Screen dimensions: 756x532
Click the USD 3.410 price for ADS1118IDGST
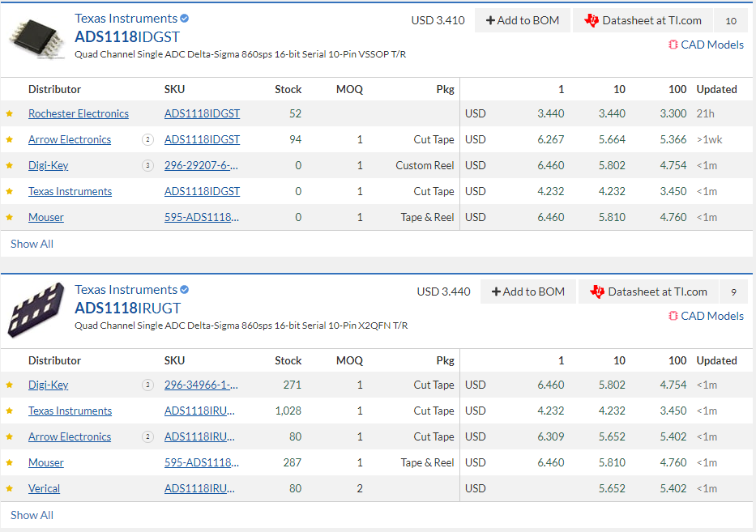click(438, 20)
